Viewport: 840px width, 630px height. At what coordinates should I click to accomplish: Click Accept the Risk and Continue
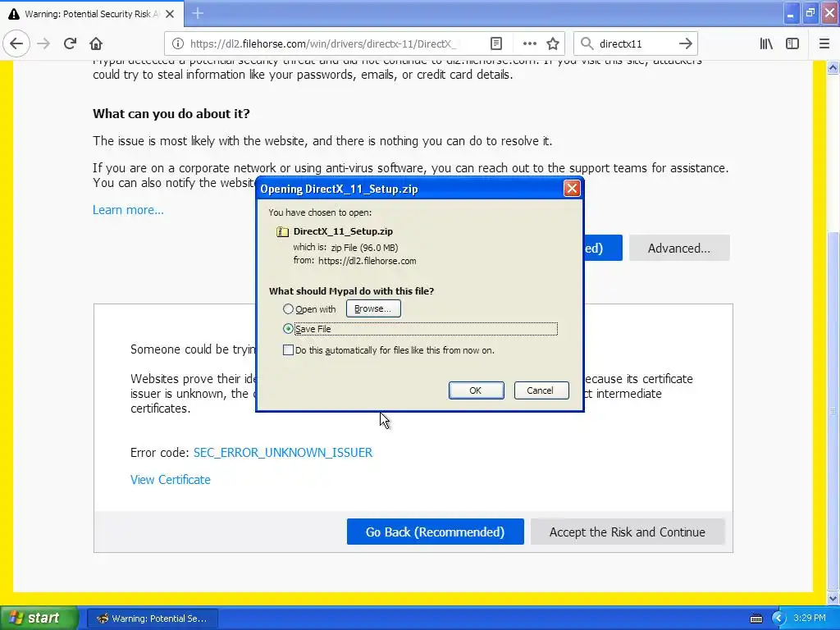point(628,532)
